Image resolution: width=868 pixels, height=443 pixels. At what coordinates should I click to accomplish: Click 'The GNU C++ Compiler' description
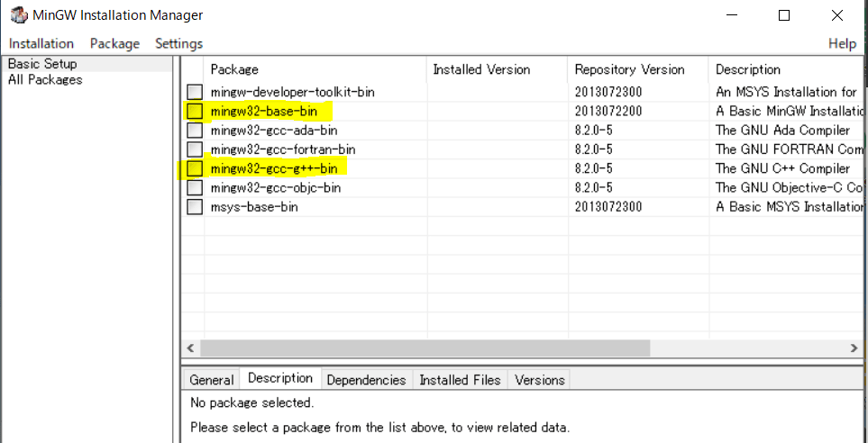(782, 168)
